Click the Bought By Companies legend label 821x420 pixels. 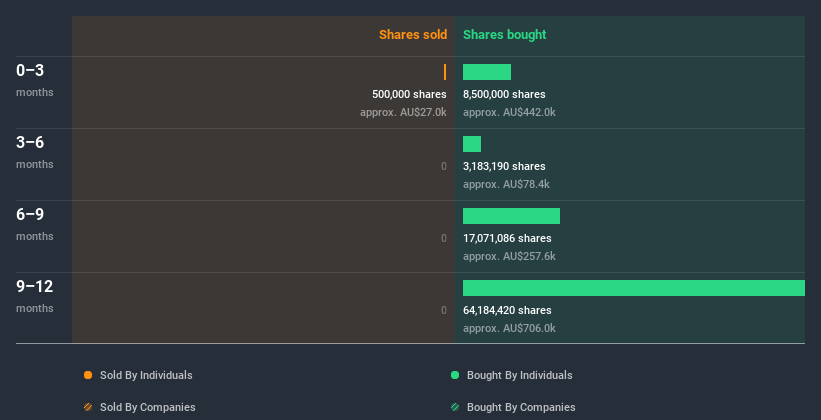(x=521, y=407)
